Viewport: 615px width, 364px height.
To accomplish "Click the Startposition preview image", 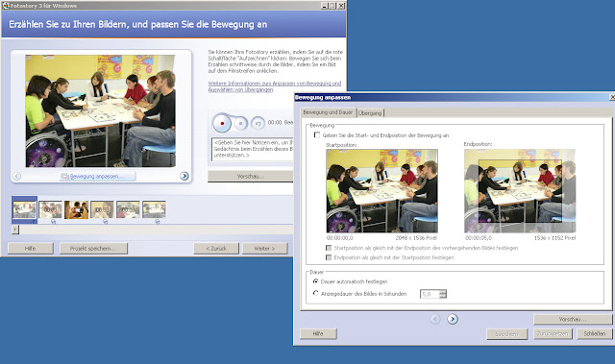I will (x=382, y=191).
